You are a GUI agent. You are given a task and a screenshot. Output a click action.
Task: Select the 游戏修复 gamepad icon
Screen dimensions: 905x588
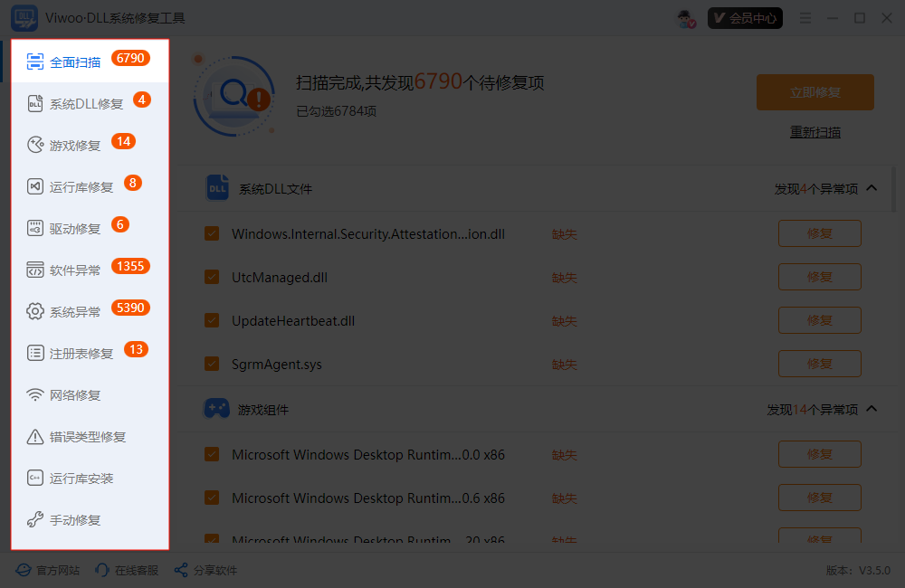pos(35,145)
